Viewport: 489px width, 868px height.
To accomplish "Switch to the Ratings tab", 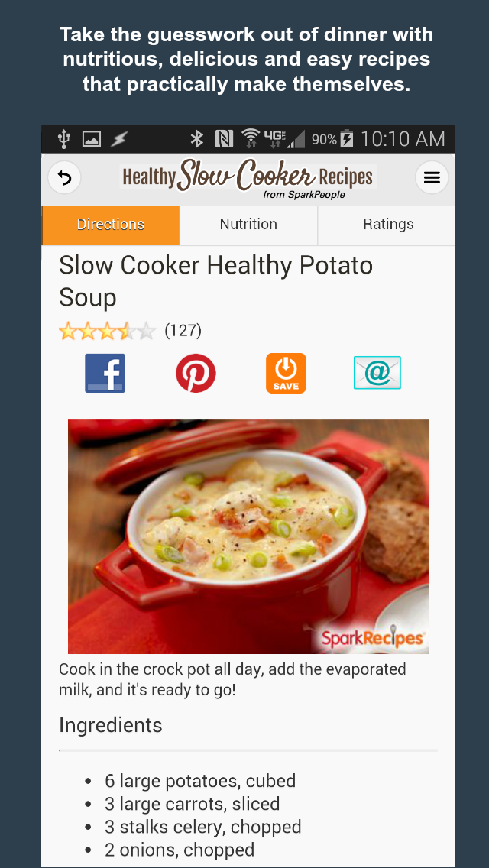I will coord(387,225).
